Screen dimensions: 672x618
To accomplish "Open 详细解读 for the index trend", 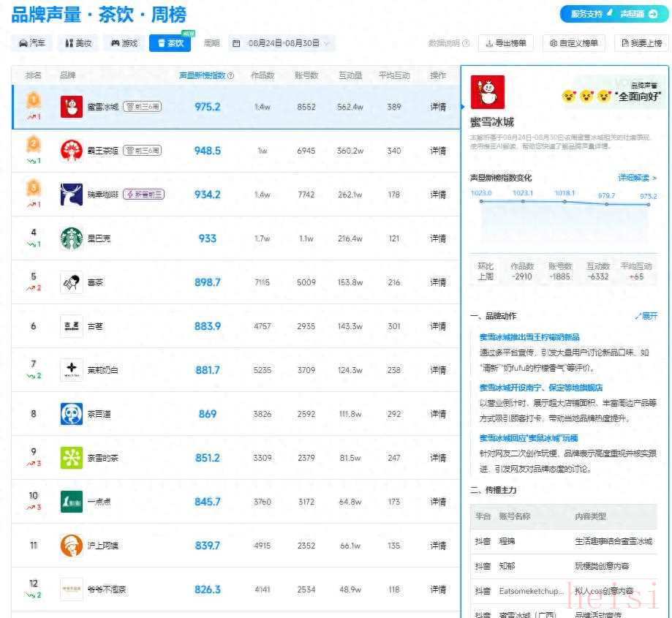I will pyautogui.click(x=638, y=178).
